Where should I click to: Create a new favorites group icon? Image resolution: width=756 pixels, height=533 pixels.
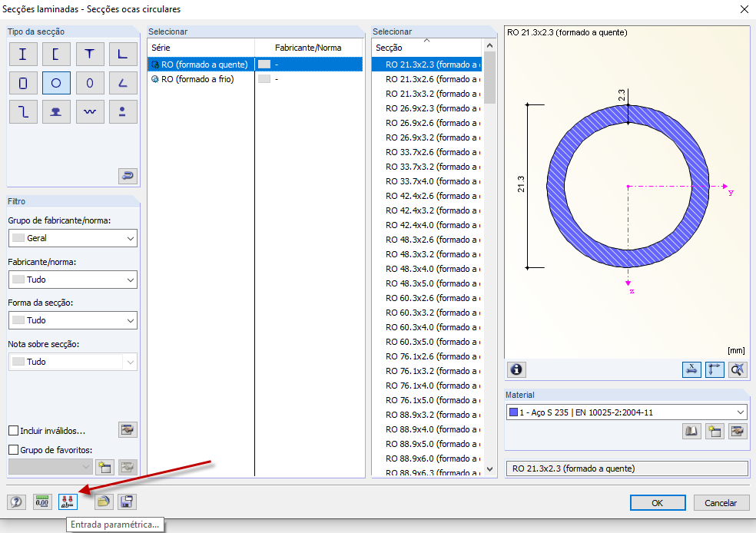pos(104,467)
